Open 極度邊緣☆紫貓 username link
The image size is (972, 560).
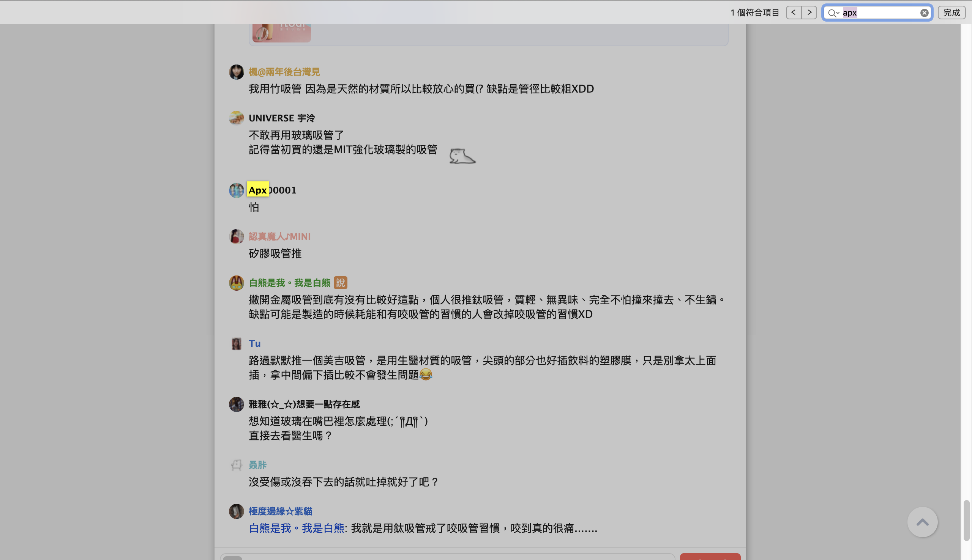280,511
